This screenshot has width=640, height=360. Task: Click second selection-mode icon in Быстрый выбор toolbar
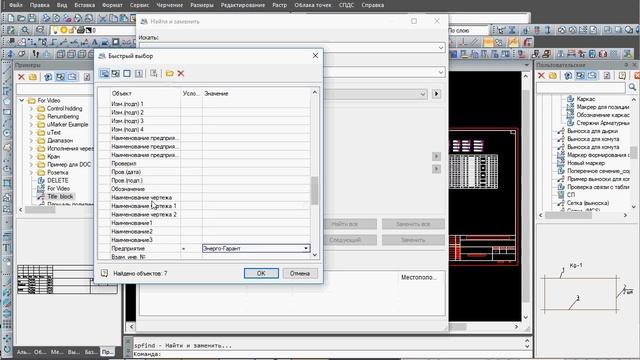click(116, 73)
